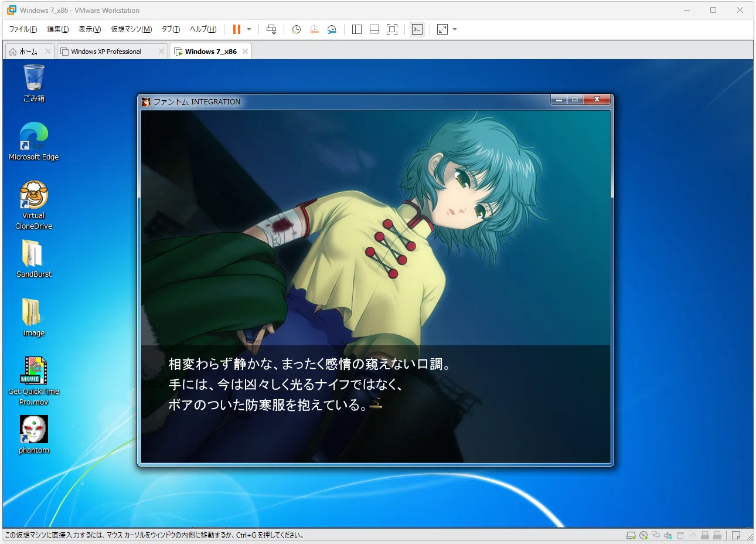
Task: Open the ヘルプ(H) menu
Action: (x=203, y=29)
